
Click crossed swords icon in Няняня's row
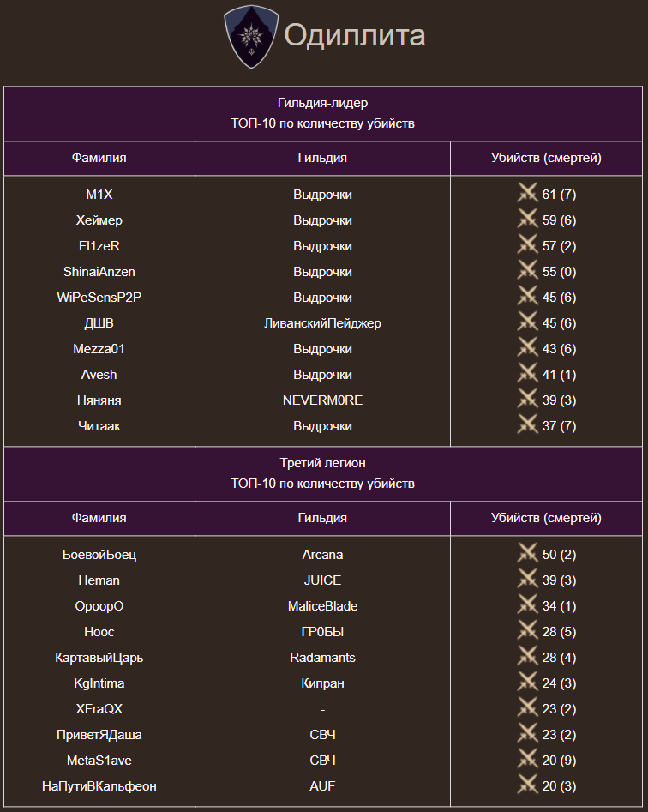pyautogui.click(x=527, y=400)
